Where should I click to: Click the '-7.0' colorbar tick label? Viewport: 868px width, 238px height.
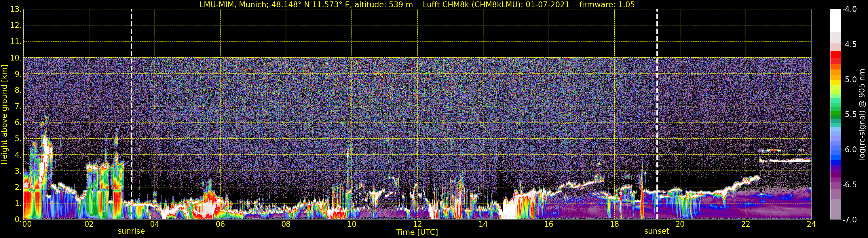[850, 220]
